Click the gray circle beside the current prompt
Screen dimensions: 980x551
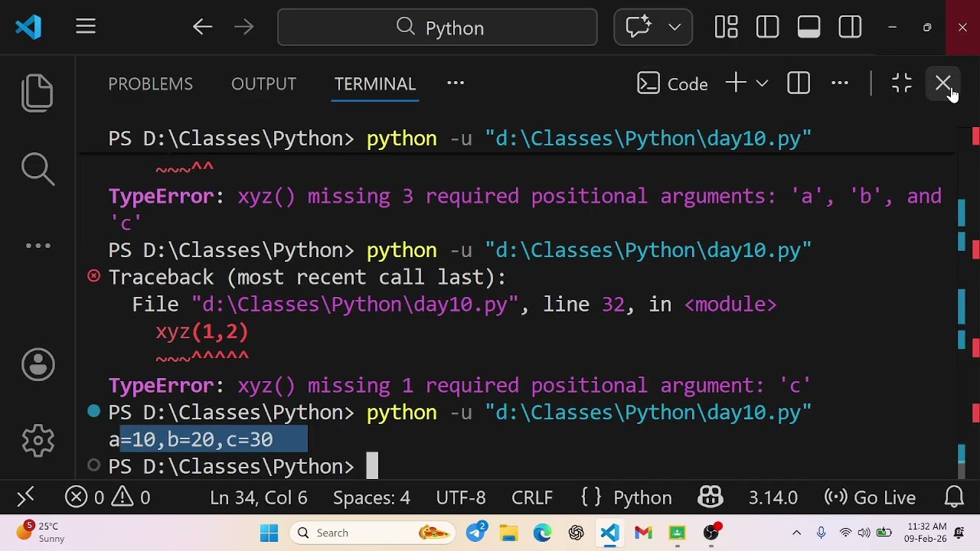pos(93,465)
